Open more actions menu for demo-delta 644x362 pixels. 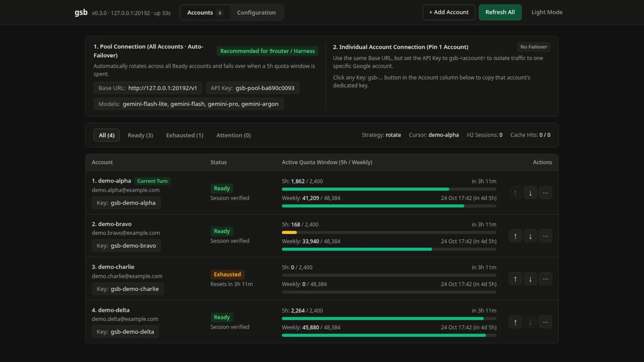click(x=545, y=322)
